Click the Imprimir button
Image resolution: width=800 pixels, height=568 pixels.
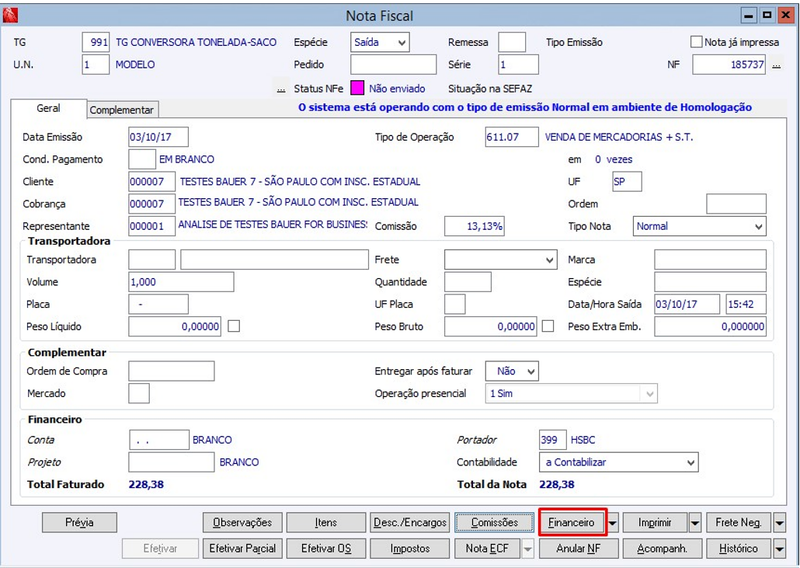coord(655,523)
